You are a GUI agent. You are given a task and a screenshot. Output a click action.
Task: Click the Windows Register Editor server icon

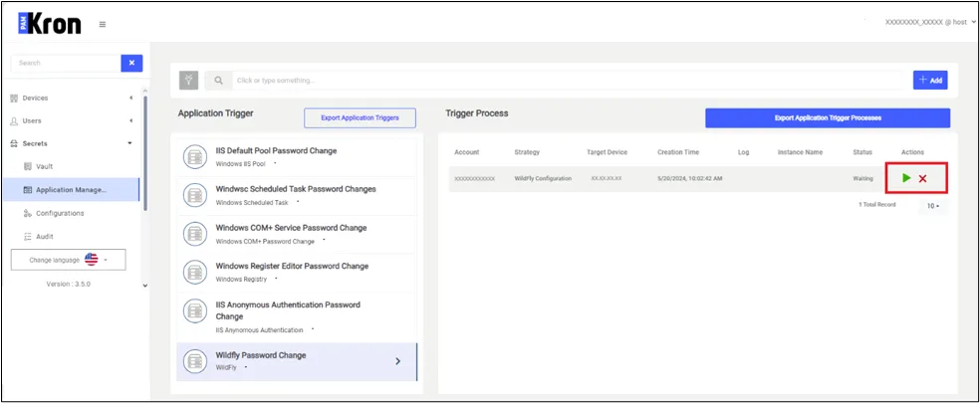tap(195, 273)
